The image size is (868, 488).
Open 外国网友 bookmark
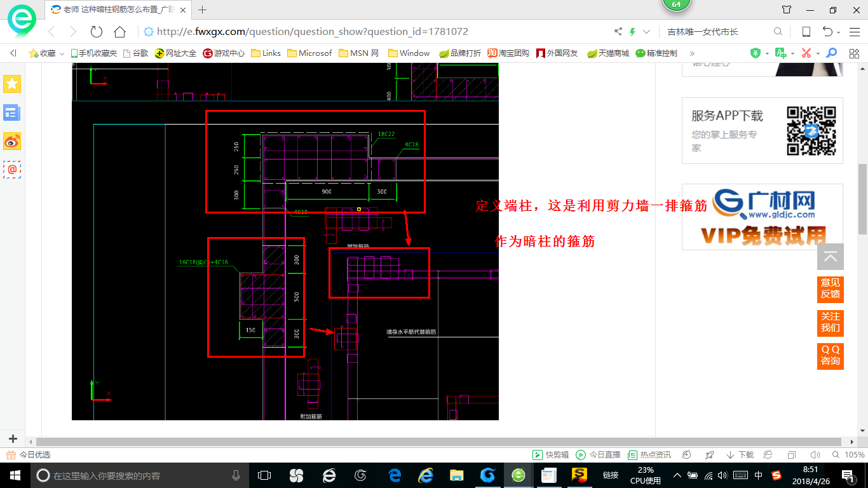click(557, 53)
